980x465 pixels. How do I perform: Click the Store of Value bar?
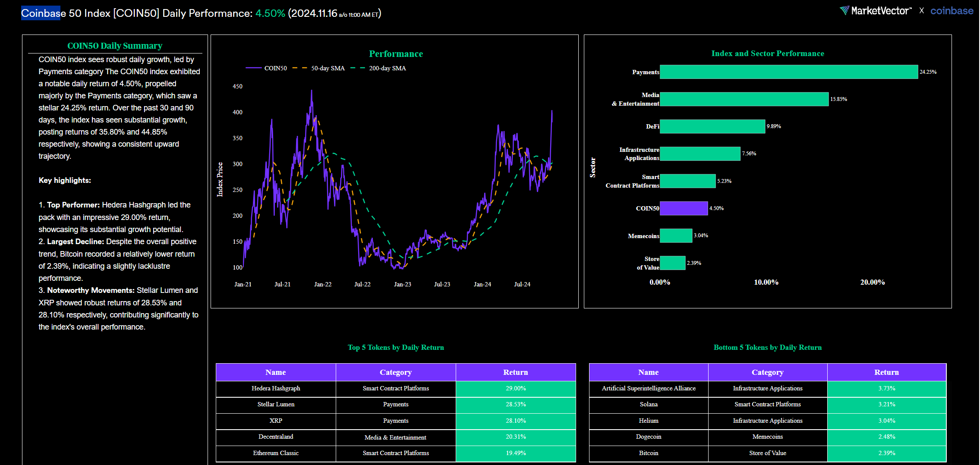(672, 263)
